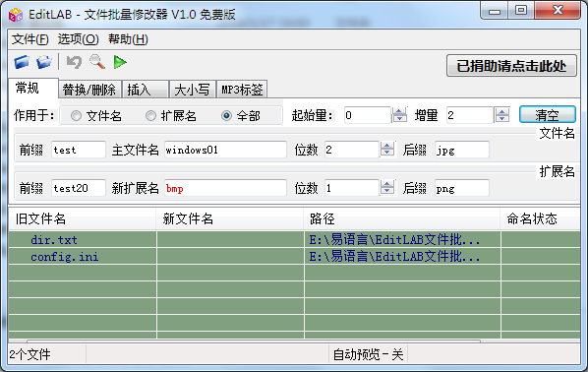Click the path cell of config.ini
The image size is (588, 372).
point(402,257)
